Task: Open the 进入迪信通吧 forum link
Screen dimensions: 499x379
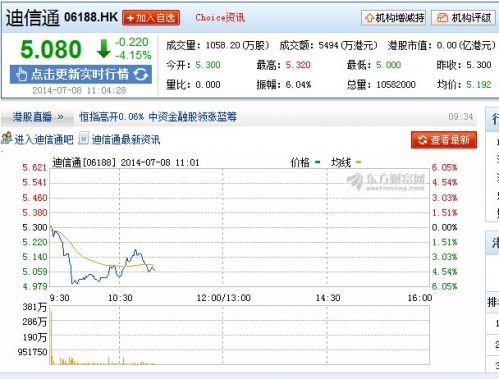Action: 44,140
